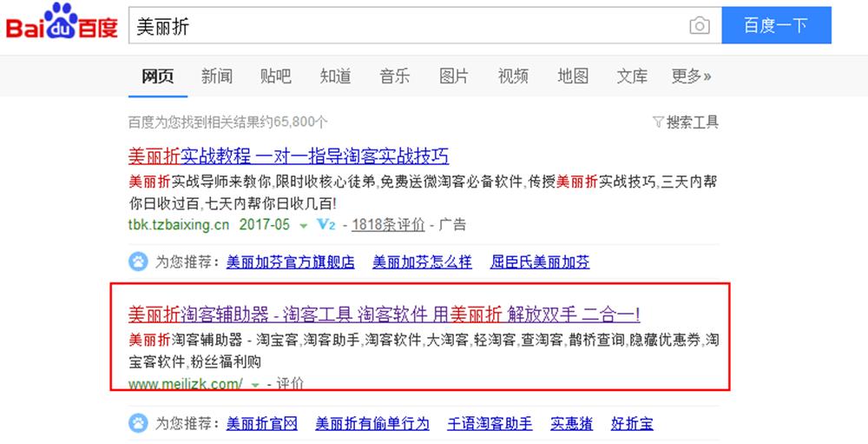This screenshot has width=868, height=444.
Task: Switch to the 视频 tab
Action: [x=513, y=76]
